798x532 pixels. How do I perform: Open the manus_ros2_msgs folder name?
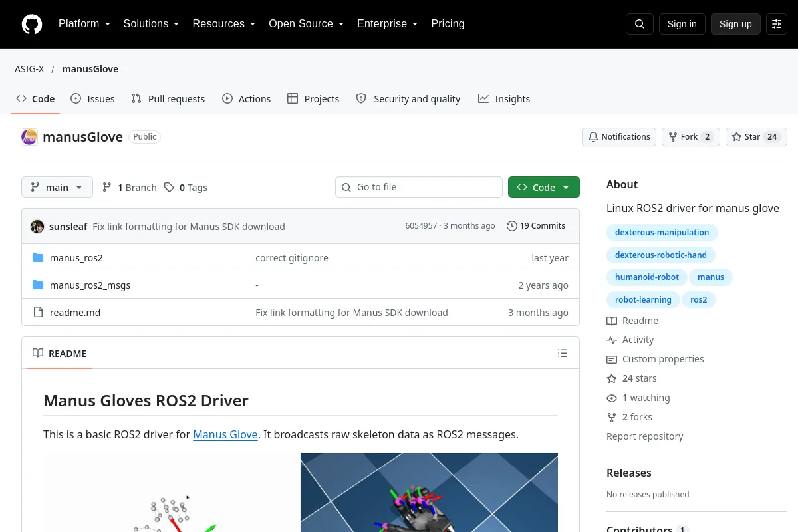click(x=90, y=285)
